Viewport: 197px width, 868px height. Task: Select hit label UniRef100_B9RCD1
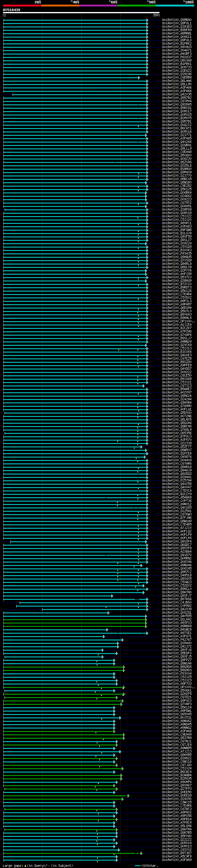point(177,108)
